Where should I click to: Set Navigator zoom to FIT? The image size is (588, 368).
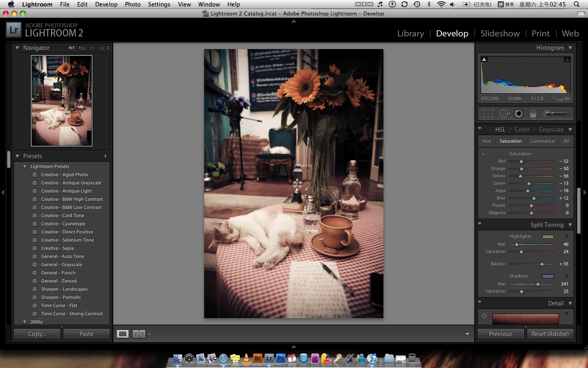pyautogui.click(x=72, y=48)
